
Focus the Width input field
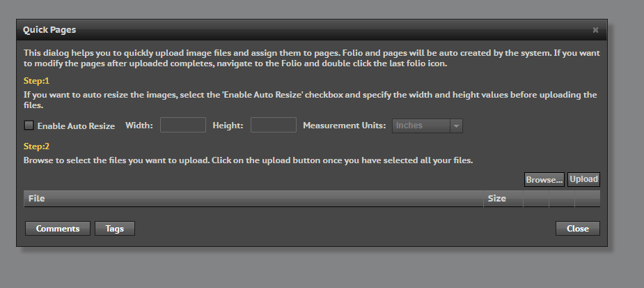click(183, 125)
